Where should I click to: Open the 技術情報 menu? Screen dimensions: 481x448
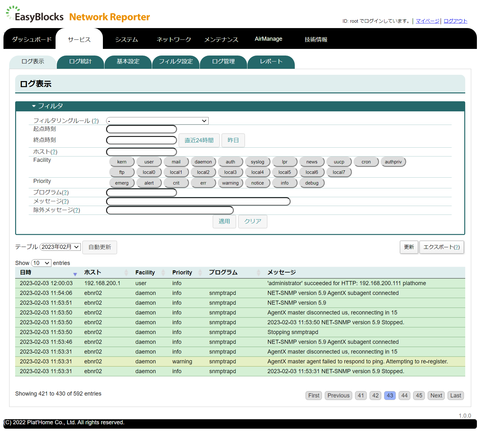coord(316,39)
